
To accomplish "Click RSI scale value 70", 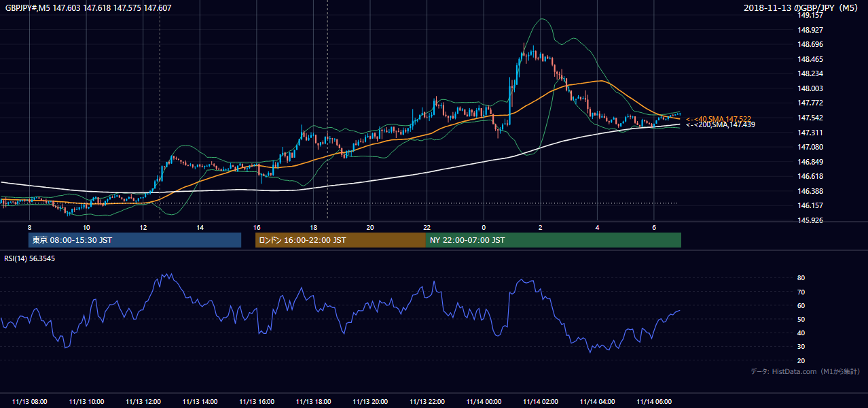I will click(801, 292).
